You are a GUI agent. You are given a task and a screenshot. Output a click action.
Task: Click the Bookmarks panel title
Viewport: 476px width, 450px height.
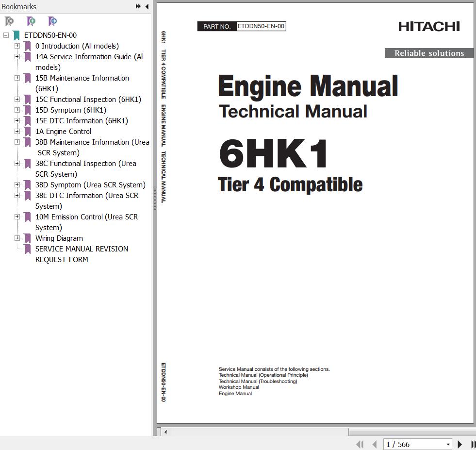pos(19,6)
